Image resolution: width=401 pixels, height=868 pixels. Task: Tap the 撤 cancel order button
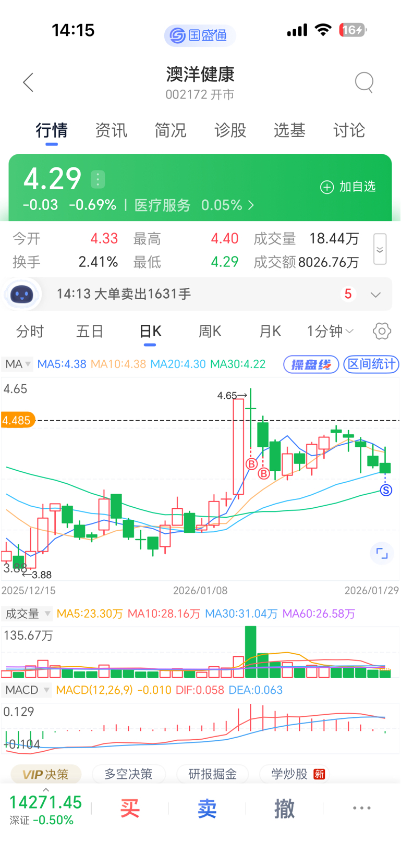click(x=284, y=809)
